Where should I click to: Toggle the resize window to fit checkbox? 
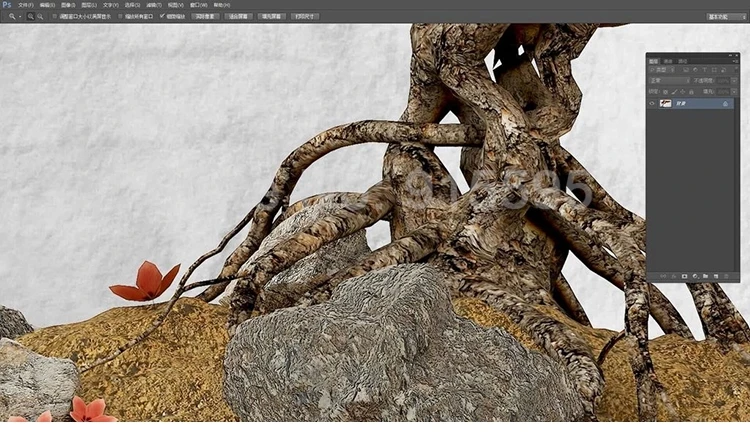[54, 17]
